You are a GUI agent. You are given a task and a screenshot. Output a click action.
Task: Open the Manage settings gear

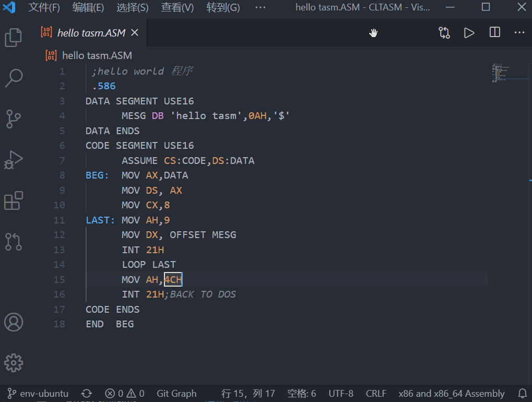coord(13,362)
